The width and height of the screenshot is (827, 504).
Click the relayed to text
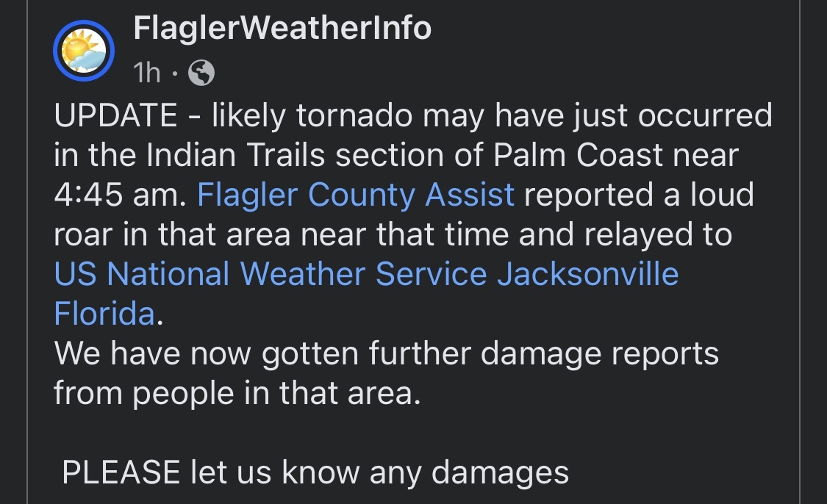(658, 234)
